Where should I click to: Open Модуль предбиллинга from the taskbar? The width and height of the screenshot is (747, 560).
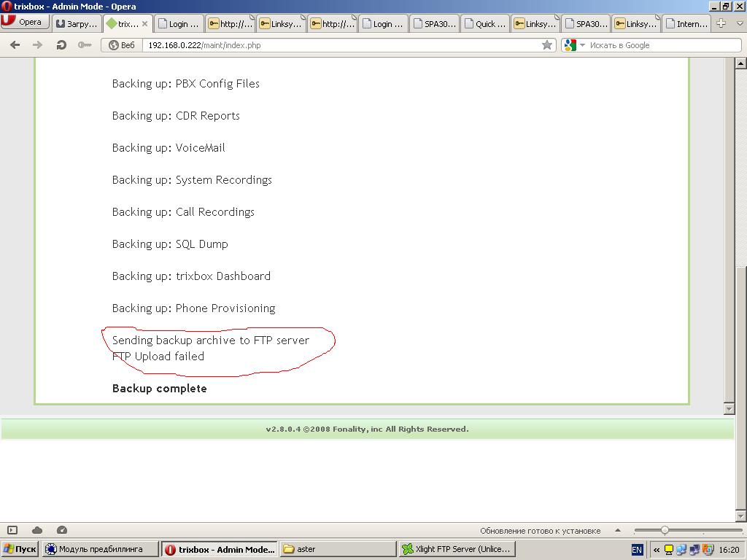[100, 549]
